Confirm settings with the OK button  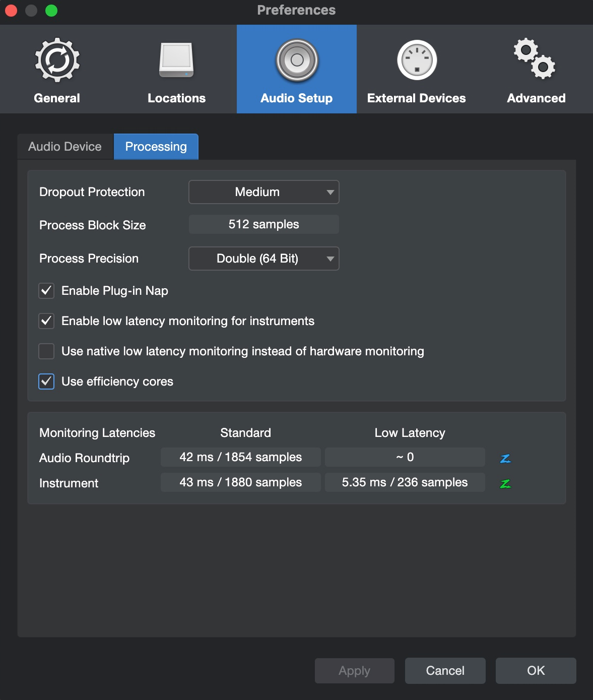(536, 671)
